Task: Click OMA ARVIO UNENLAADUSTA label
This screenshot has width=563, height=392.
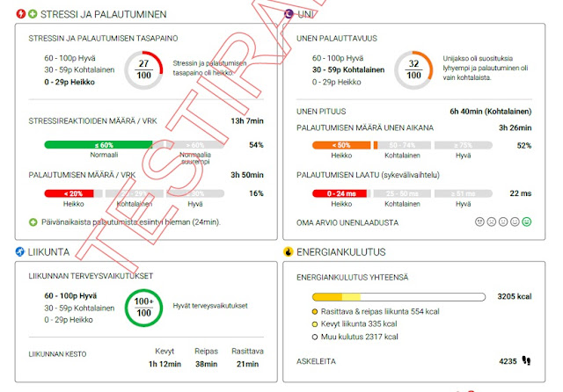Action: (x=347, y=222)
